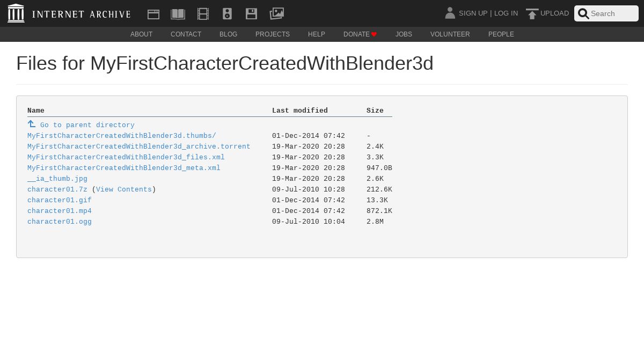The height and width of the screenshot is (338, 644).
Task: Click the page title heading text
Action: [x=225, y=63]
